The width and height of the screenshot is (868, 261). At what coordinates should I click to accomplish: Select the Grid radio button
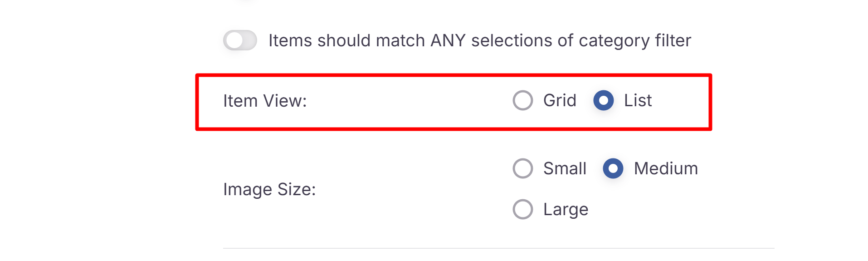pos(522,100)
